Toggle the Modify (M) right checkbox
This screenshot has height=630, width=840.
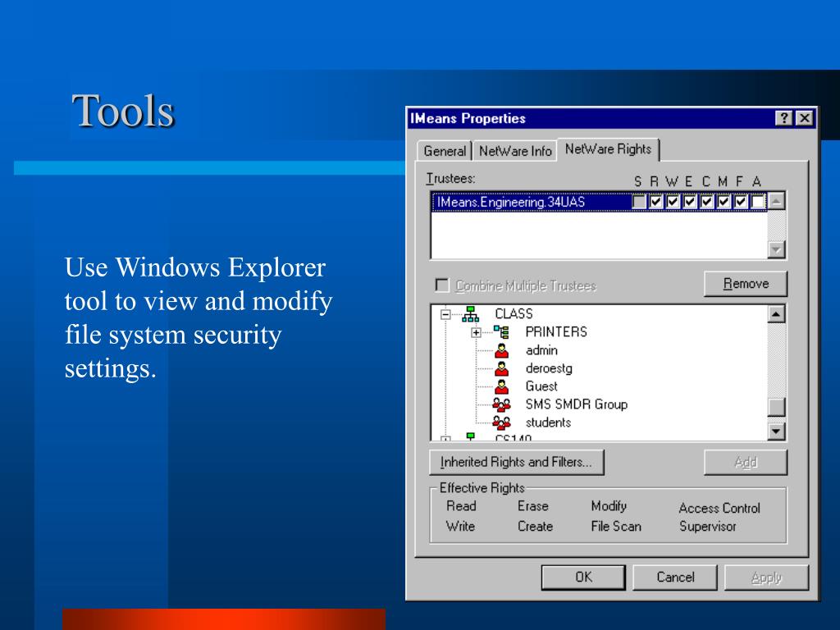coord(724,202)
